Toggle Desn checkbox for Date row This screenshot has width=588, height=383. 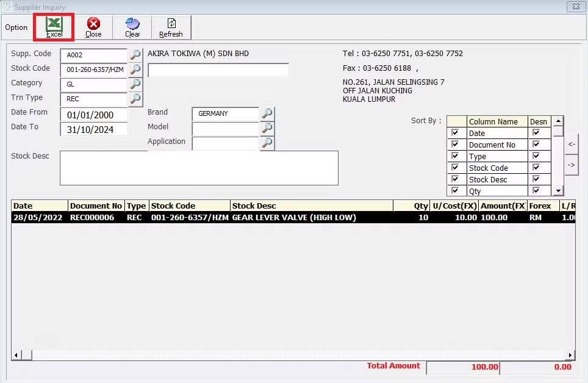coord(536,133)
